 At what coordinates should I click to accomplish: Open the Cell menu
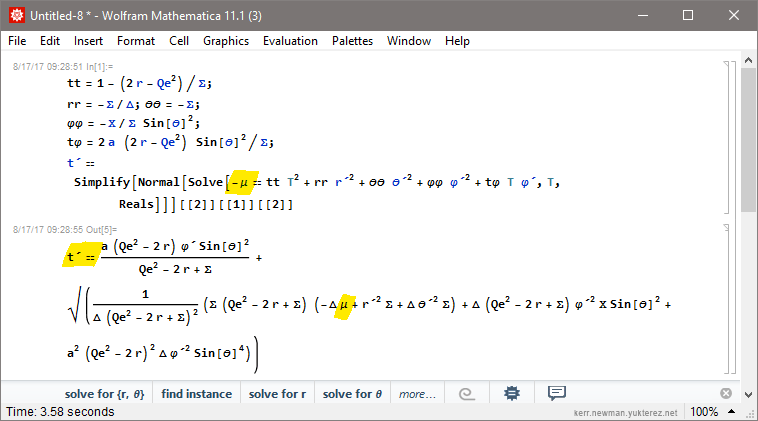pos(179,41)
